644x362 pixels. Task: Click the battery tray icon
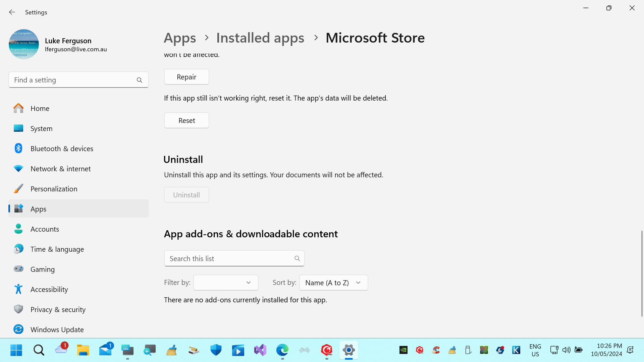[579, 350]
